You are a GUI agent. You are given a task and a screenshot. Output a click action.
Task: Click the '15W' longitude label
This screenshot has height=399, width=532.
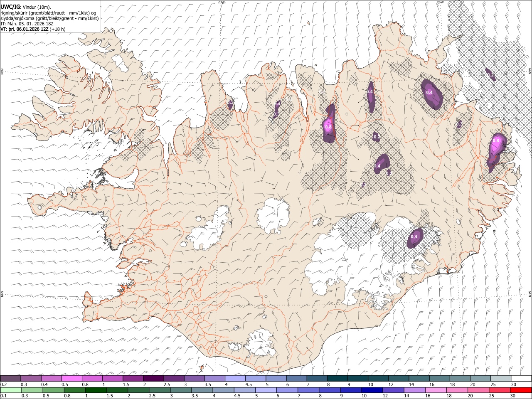pyautogui.click(x=440, y=2)
